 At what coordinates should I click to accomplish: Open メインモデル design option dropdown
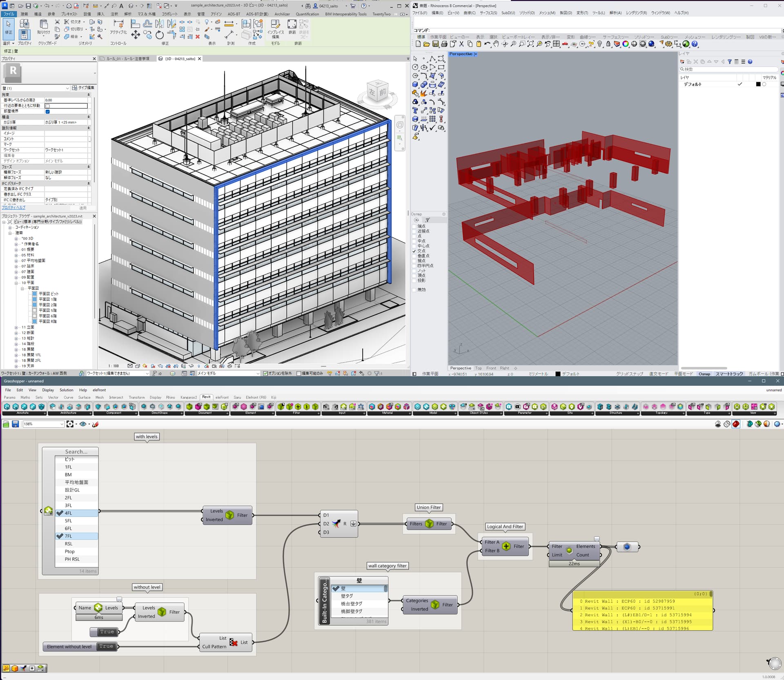(x=258, y=373)
